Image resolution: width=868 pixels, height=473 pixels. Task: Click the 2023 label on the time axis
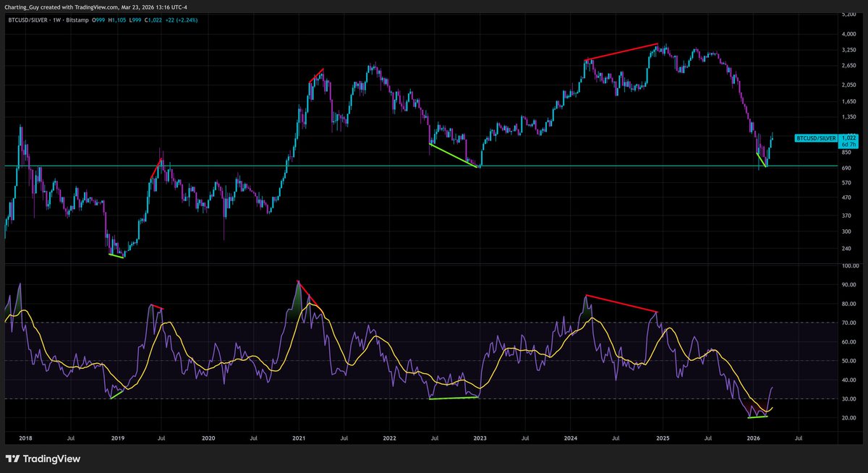tap(480, 438)
